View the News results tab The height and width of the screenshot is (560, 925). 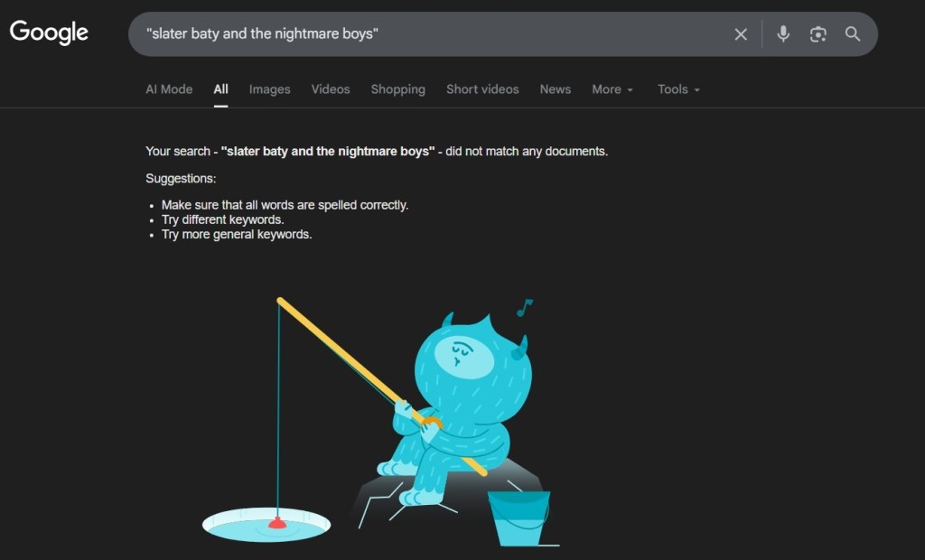coord(555,89)
